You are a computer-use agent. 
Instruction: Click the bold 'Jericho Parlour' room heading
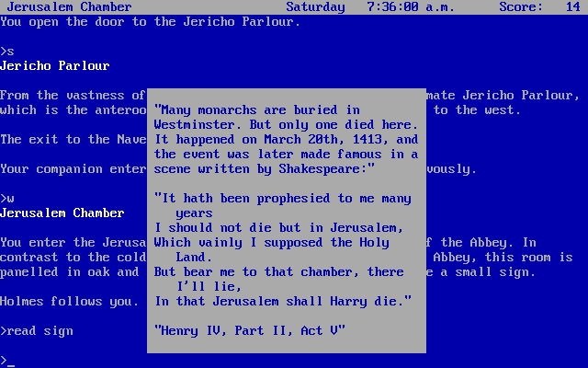[55, 65]
